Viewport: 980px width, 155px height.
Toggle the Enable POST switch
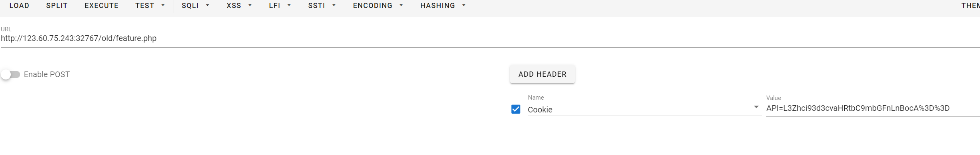pos(10,75)
